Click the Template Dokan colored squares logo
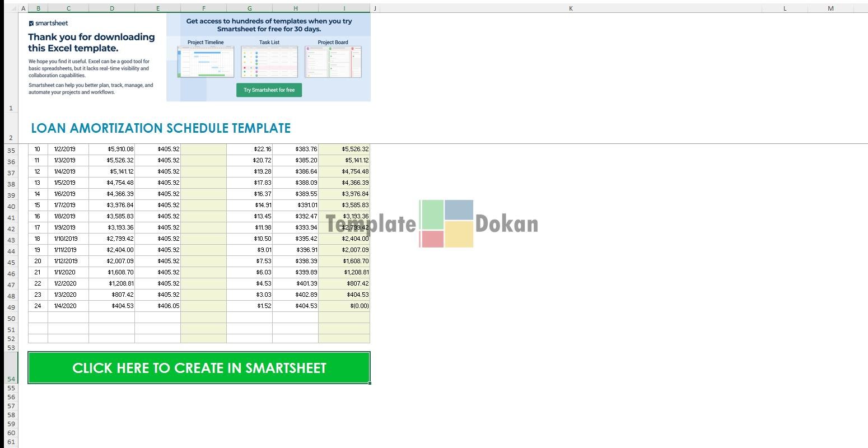The height and width of the screenshot is (448, 868). point(446,223)
